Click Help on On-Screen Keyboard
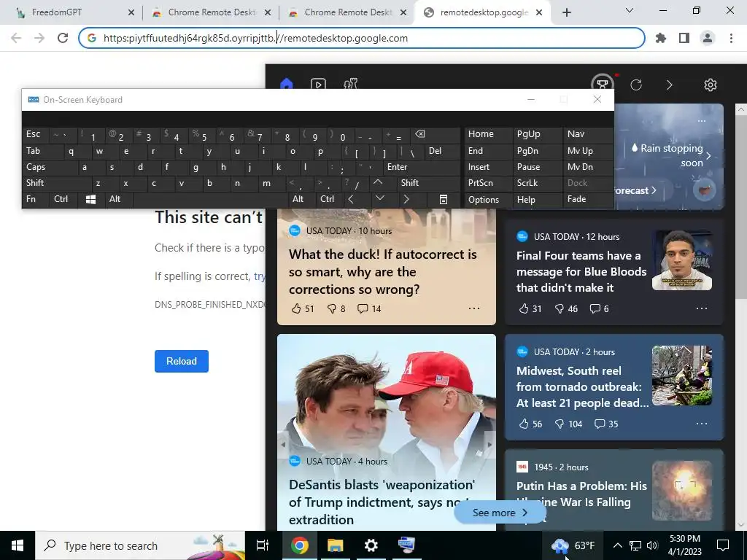Screen dimensions: 747x560 536,200
